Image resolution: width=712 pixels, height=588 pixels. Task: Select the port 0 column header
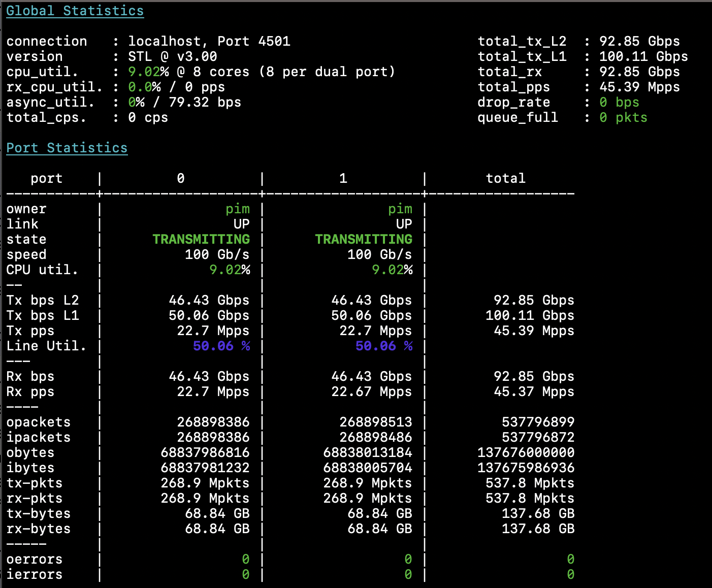[x=181, y=178]
